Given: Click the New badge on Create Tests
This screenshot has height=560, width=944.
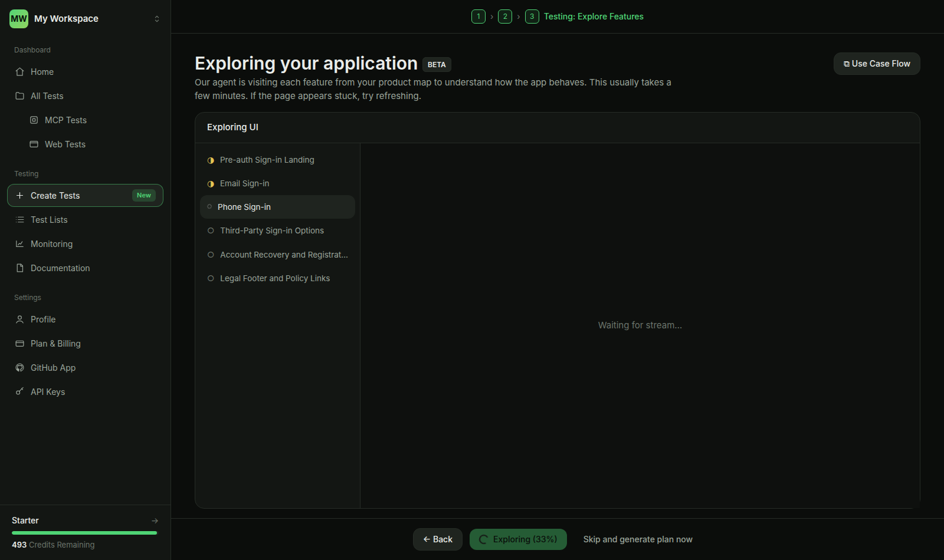Looking at the screenshot, I should pos(144,196).
